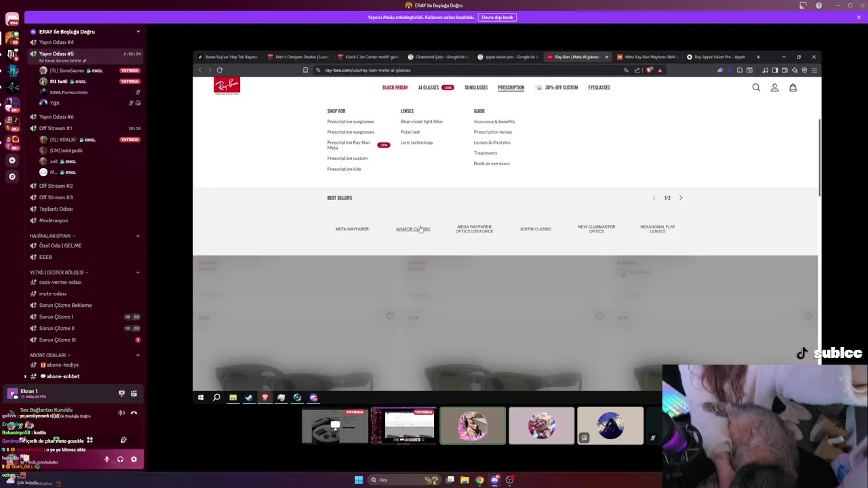The width and height of the screenshot is (868, 488).
Task: Go to the previous best sellers page
Action: click(654, 198)
